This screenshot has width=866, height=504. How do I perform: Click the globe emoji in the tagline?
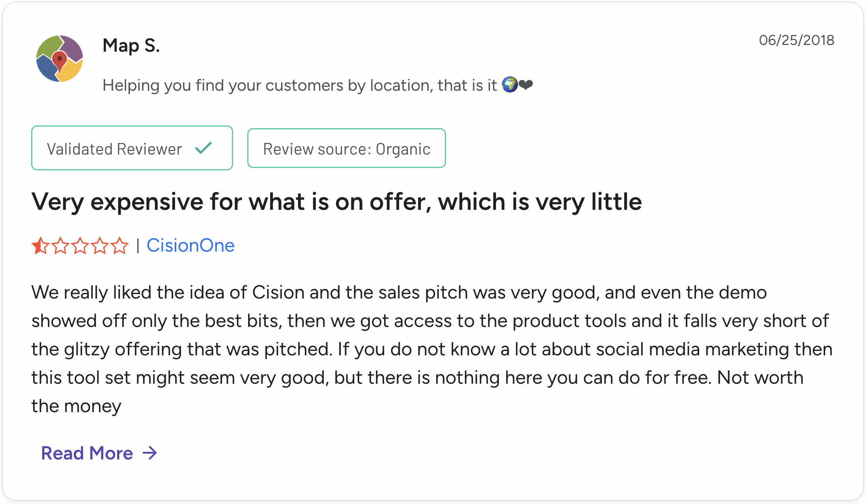coord(510,85)
